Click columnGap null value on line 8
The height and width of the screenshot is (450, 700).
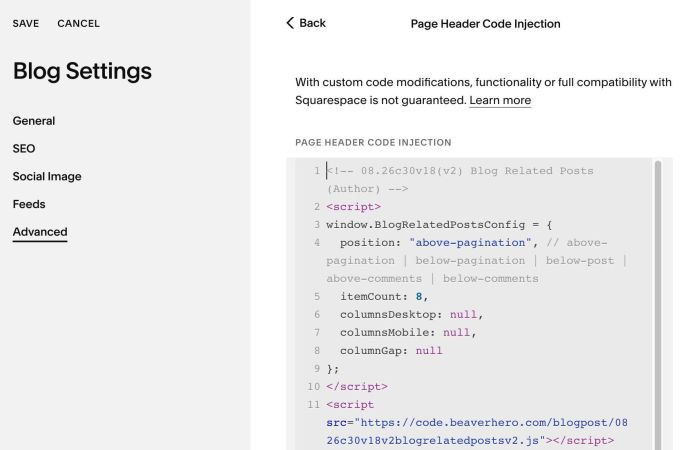[x=429, y=350]
